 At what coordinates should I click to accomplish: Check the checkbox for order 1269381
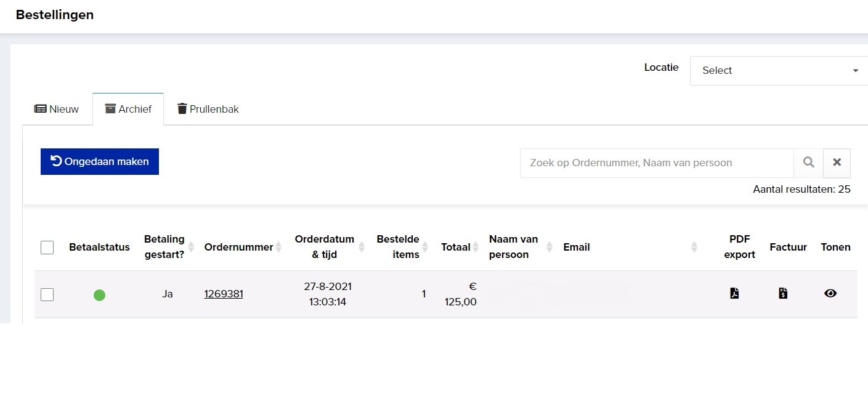tap(47, 294)
